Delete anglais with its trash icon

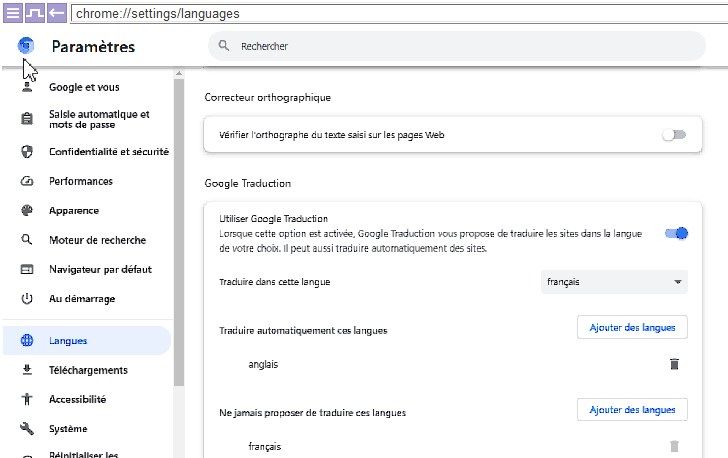pyautogui.click(x=674, y=364)
